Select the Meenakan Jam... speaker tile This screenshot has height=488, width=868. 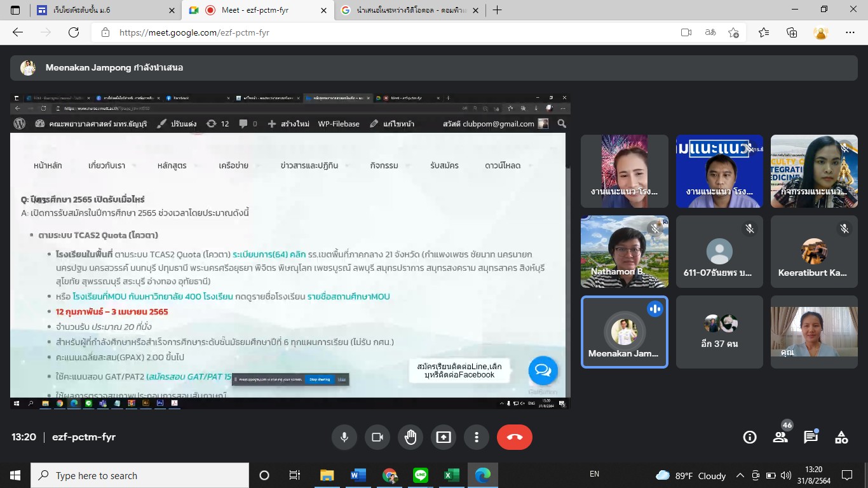625,332
